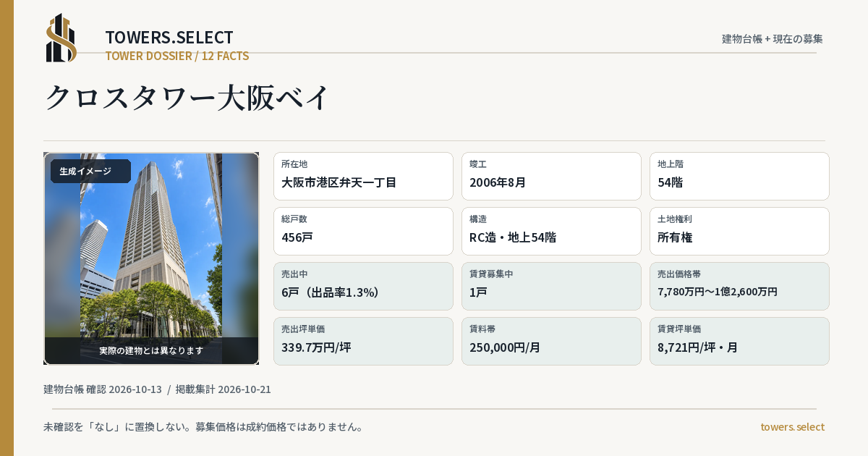Screen dimensions: 868x456
Task: Click the 掲載集計 2026-10-21 date text
Action: pyautogui.click(x=224, y=389)
